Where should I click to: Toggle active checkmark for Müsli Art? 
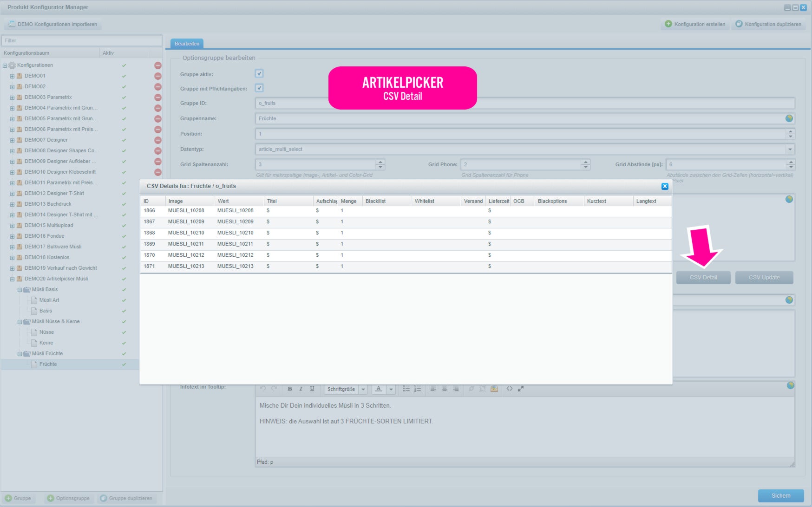tap(124, 300)
